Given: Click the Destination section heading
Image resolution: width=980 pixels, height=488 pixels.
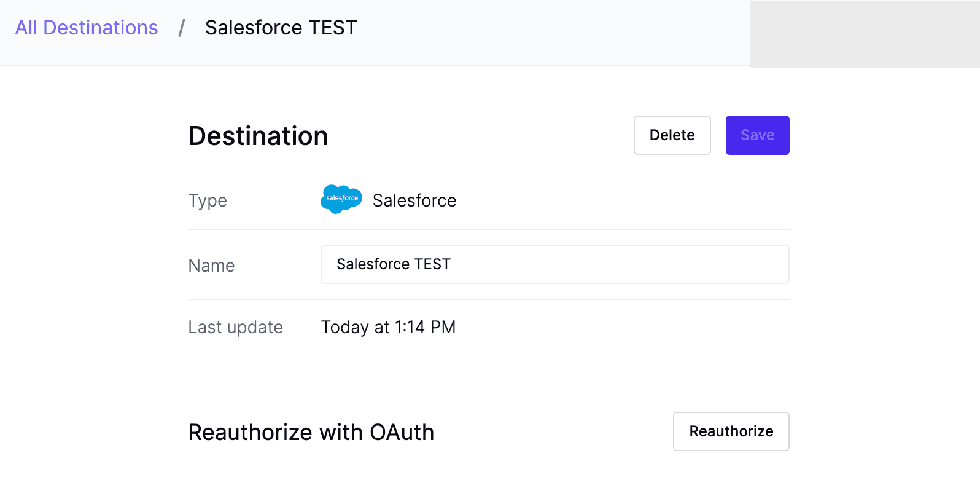Looking at the screenshot, I should [x=258, y=136].
